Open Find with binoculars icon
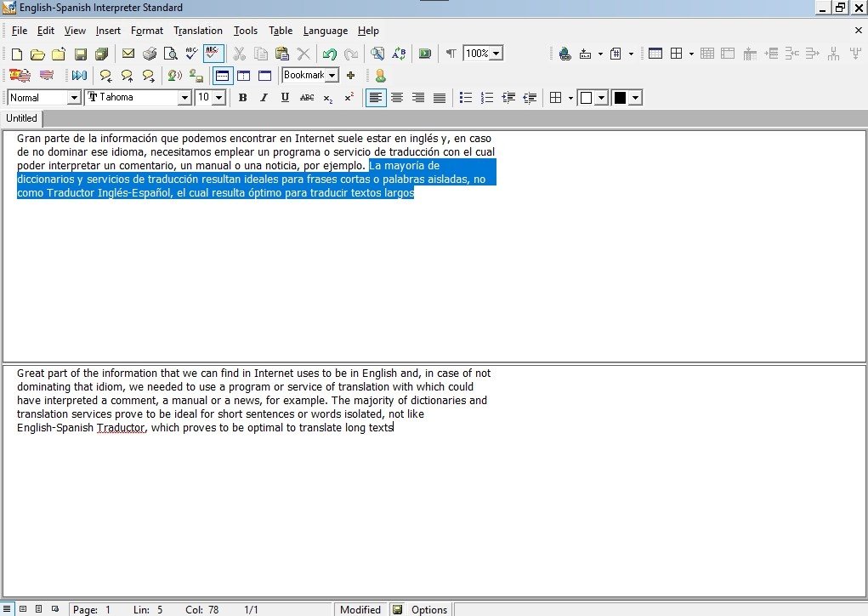Screen dimensions: 868x616 click(377, 54)
